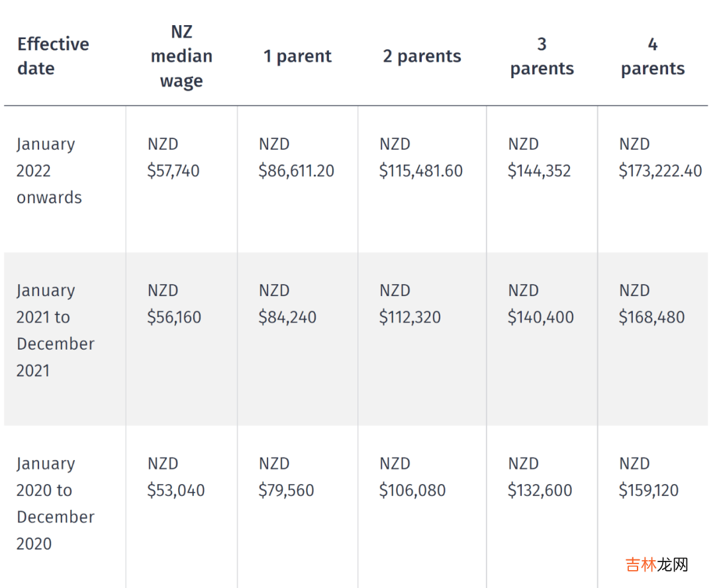Click the $144,352 three parents amount

coord(539,171)
